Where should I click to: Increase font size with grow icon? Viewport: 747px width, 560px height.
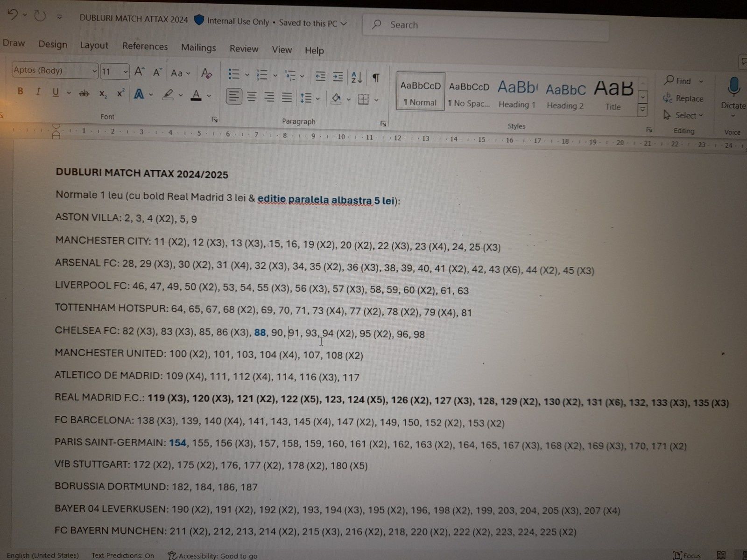point(139,71)
